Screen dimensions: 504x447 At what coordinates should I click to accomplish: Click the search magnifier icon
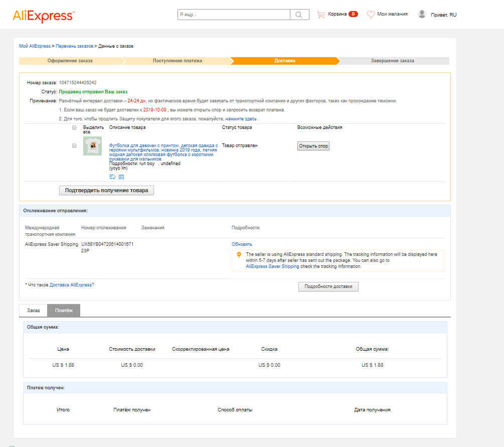click(299, 15)
